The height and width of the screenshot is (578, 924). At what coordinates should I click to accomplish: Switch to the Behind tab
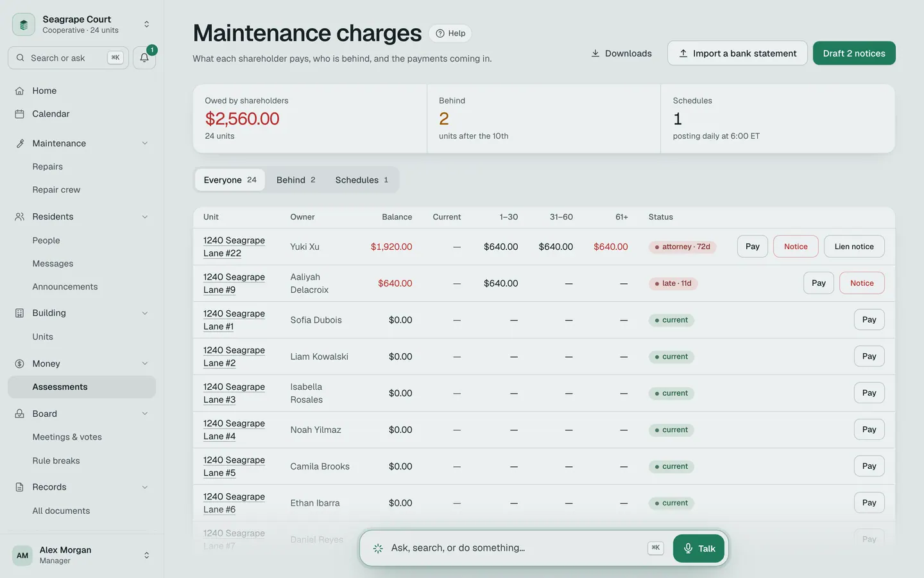coord(296,180)
